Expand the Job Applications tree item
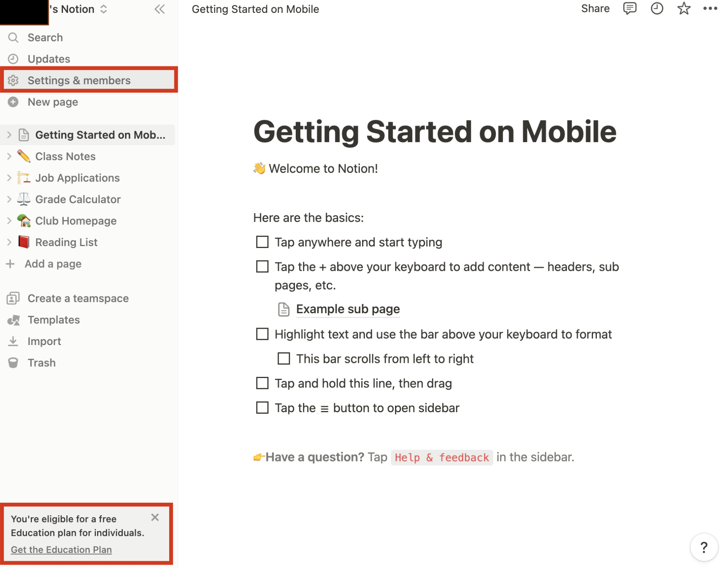 tap(8, 178)
